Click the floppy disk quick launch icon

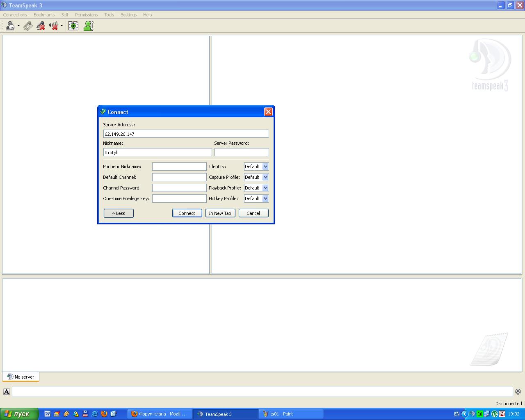pyautogui.click(x=85, y=414)
